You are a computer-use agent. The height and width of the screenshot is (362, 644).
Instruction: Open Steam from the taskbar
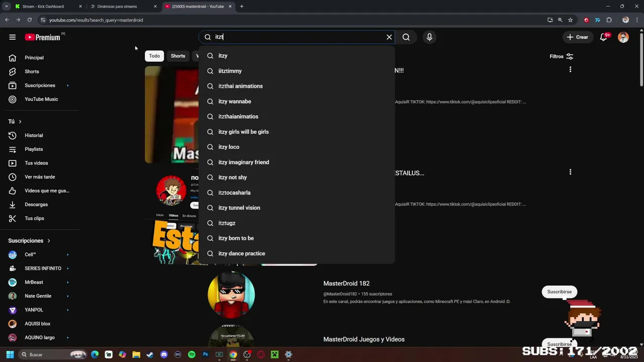(150, 354)
